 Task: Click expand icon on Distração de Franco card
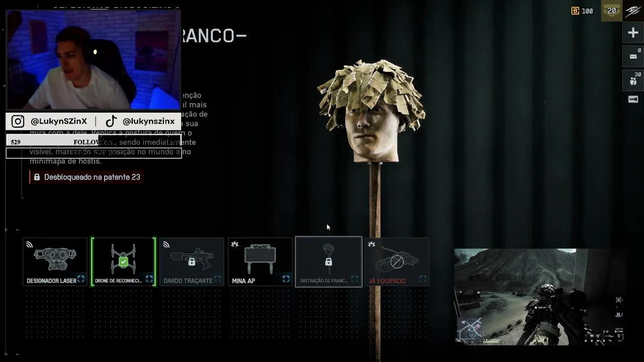354,279
